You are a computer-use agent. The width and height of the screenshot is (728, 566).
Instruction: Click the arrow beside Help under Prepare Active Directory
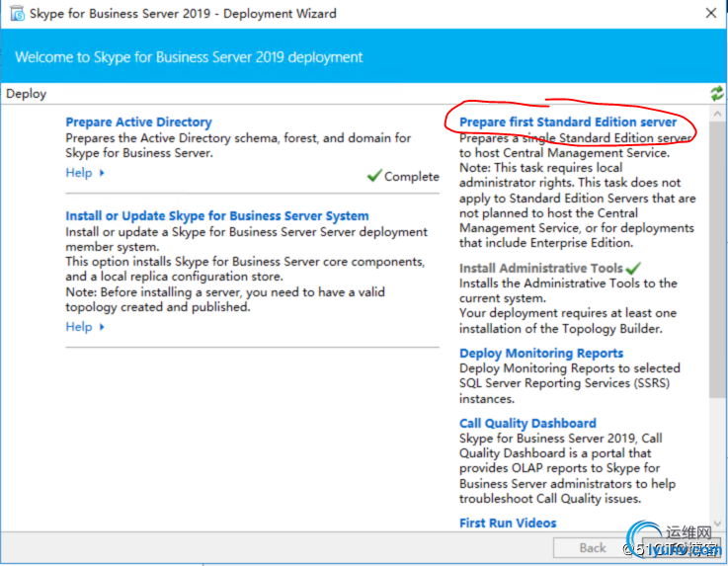tap(102, 173)
